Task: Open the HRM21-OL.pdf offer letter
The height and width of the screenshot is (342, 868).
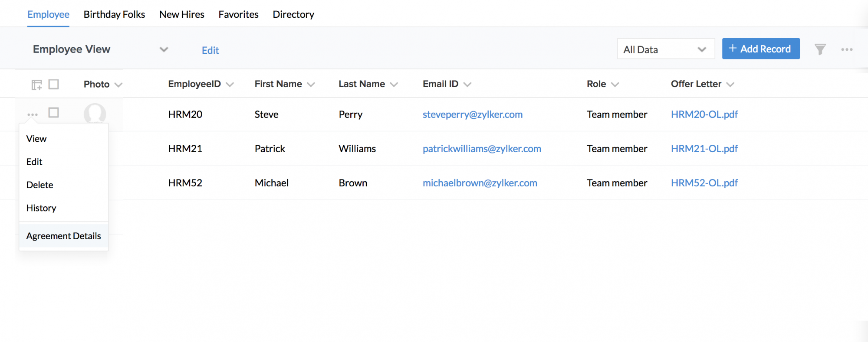Action: pos(704,149)
